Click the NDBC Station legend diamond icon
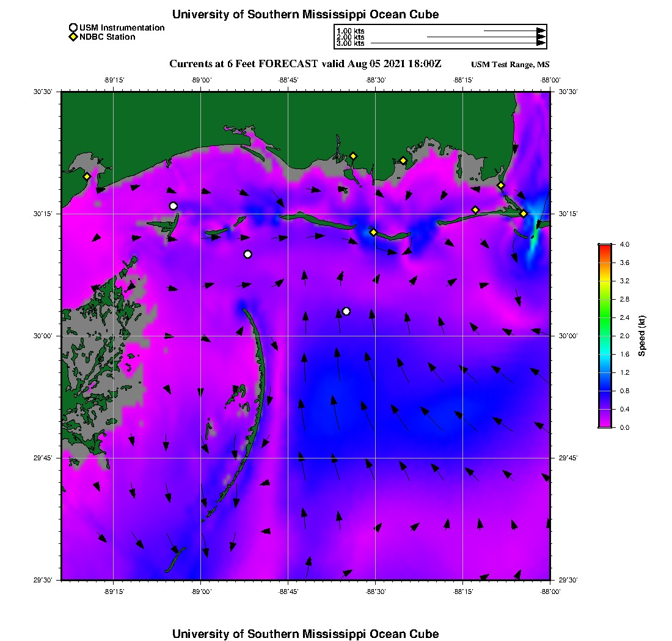The image size is (672, 641). pos(73,37)
